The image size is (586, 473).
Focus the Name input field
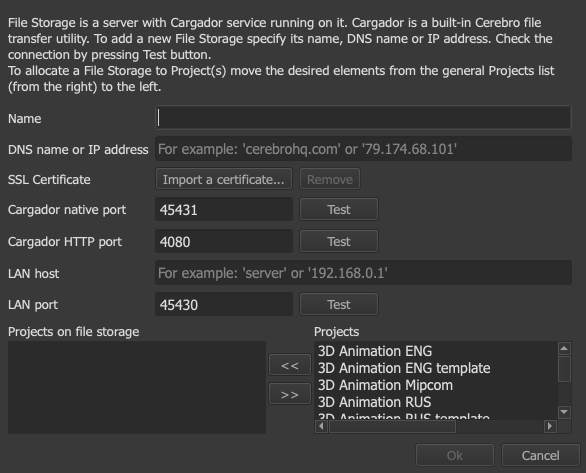(363, 118)
